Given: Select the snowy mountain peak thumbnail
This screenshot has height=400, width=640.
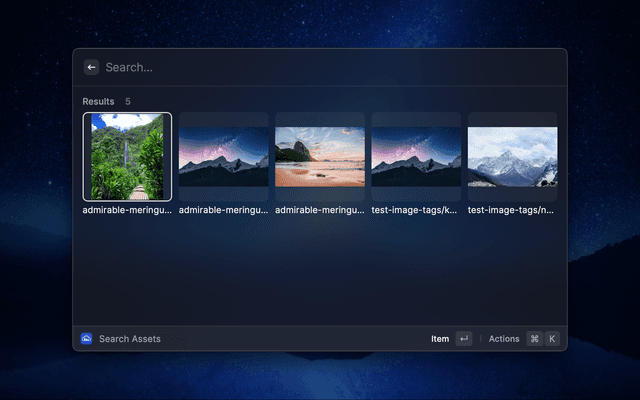Looking at the screenshot, I should [512, 156].
